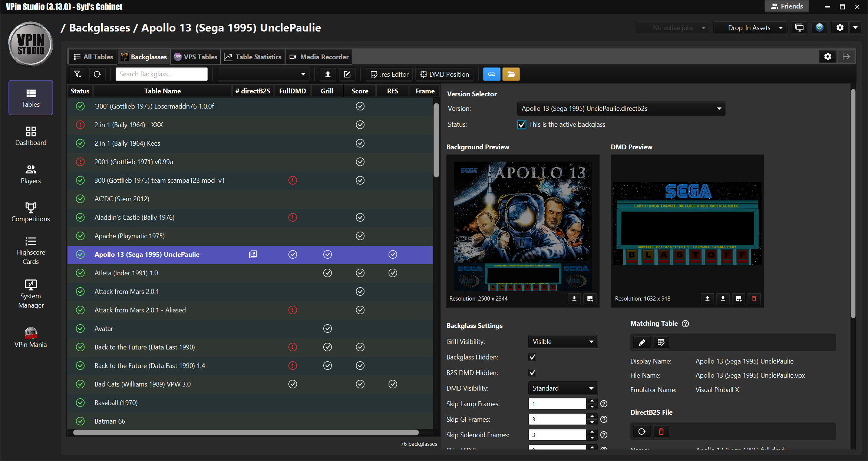Switch to the Table Statistics tab
The height and width of the screenshot is (461, 868).
[253, 57]
